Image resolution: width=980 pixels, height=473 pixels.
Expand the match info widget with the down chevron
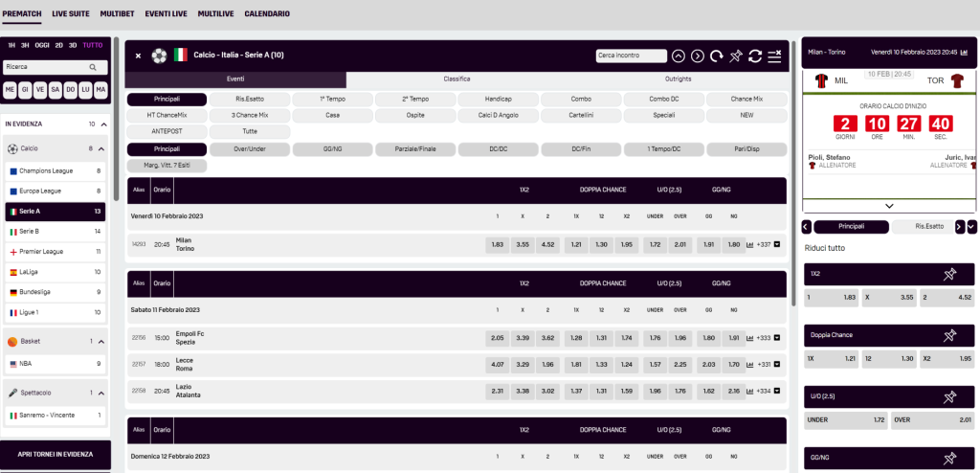(889, 206)
